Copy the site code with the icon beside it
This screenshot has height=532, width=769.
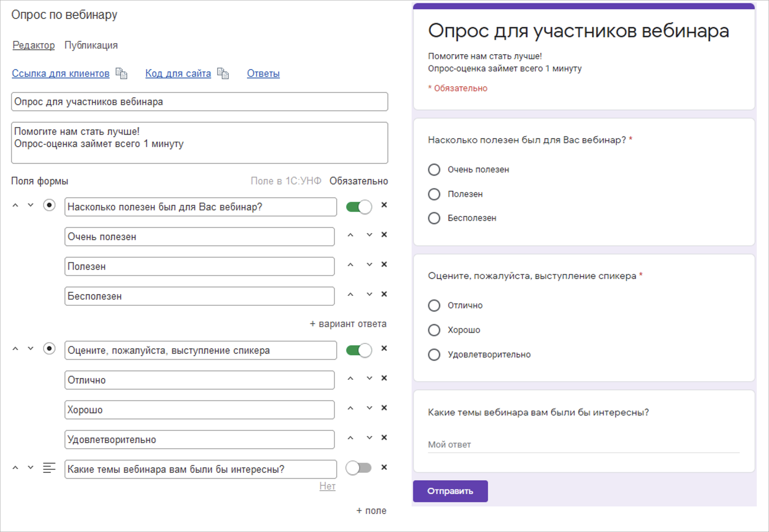[223, 73]
